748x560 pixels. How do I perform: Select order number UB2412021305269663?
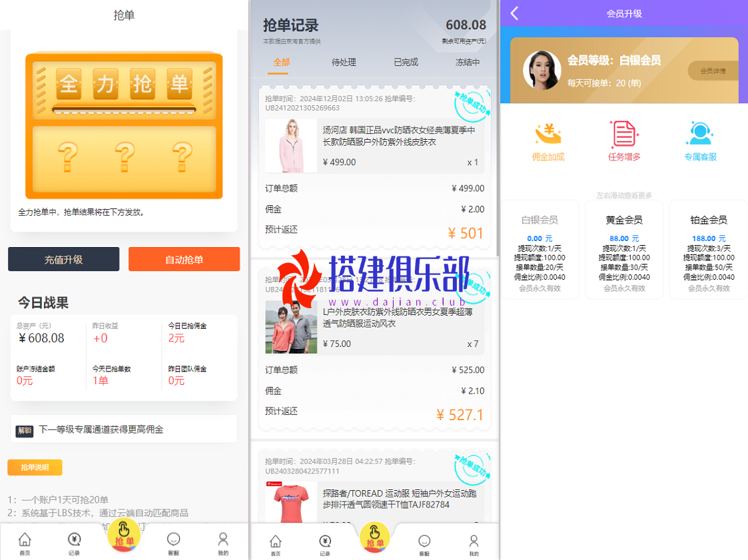point(302,109)
